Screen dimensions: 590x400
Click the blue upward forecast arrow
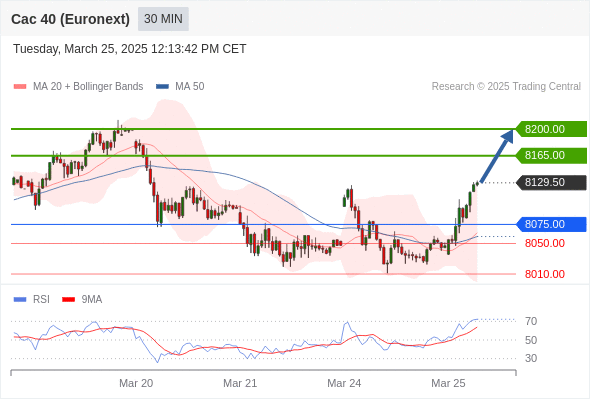click(x=497, y=155)
